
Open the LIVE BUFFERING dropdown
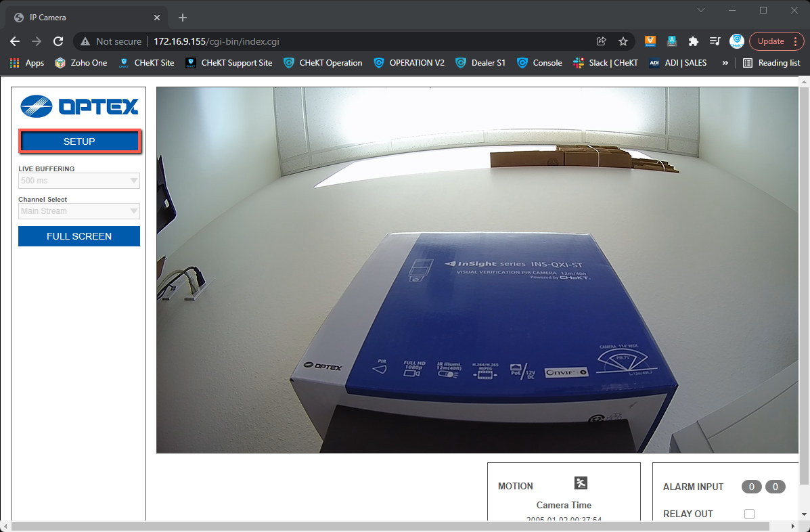(x=79, y=181)
